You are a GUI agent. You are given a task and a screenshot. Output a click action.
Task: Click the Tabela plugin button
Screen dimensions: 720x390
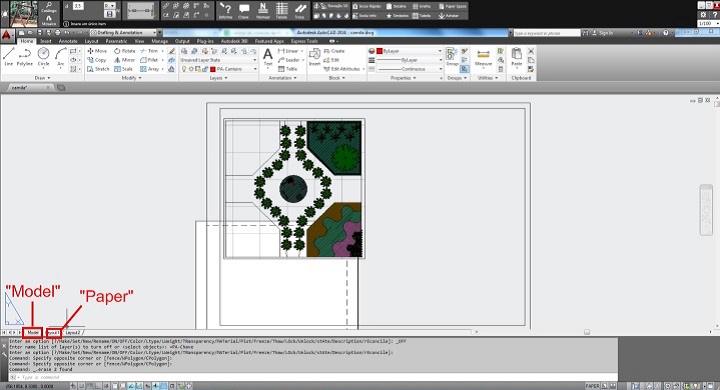[422, 16]
